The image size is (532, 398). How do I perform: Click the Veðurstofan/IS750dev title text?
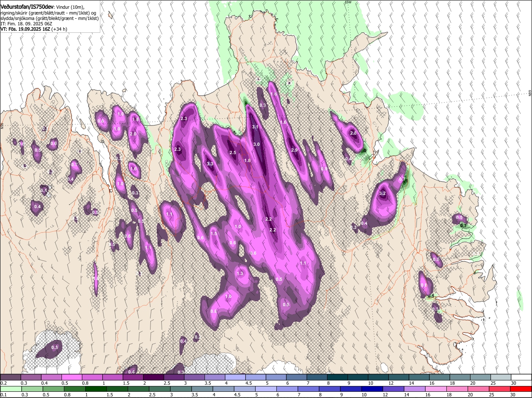coord(27,6)
